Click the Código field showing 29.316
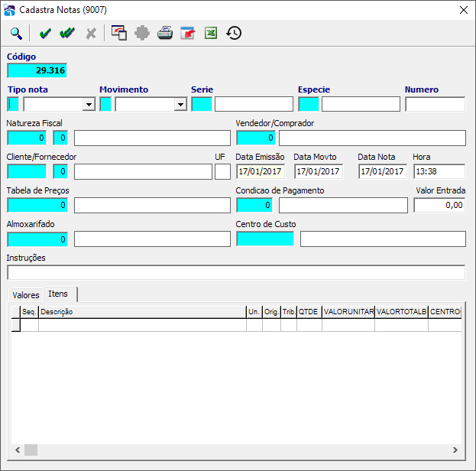476x471 pixels. (37, 70)
